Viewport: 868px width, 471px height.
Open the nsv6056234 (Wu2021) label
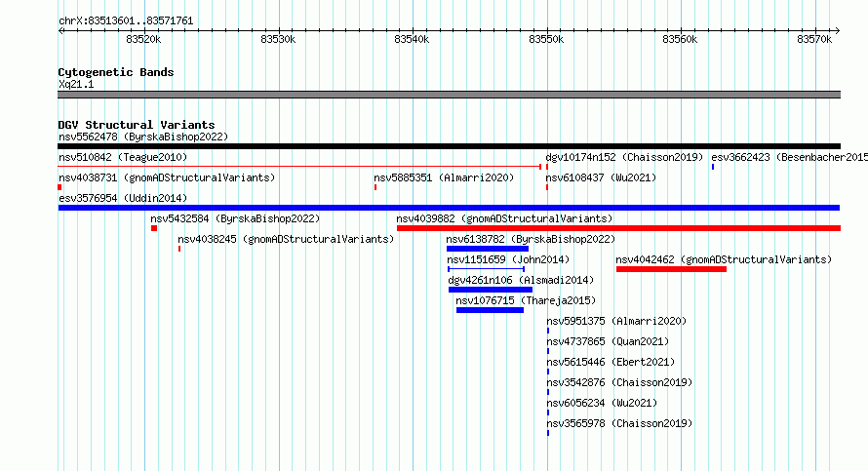point(602,403)
